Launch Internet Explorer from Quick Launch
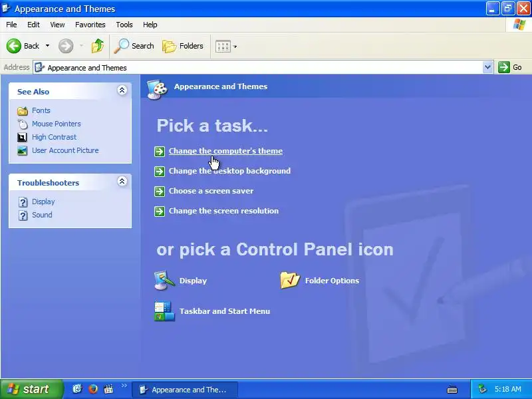Viewport: 532px width, 399px height. [x=77, y=389]
